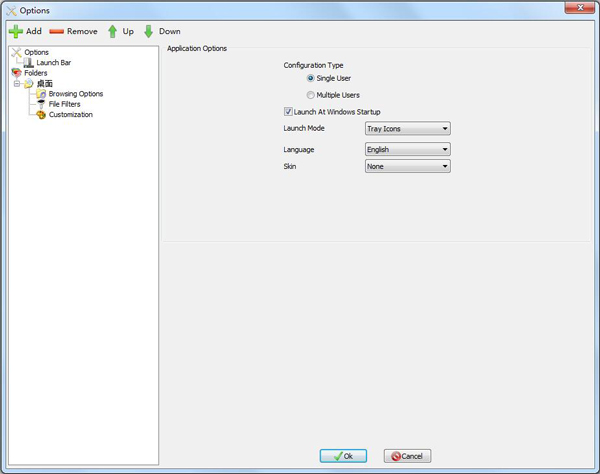600x474 pixels.
Task: Select the Single User radio button
Action: click(311, 78)
